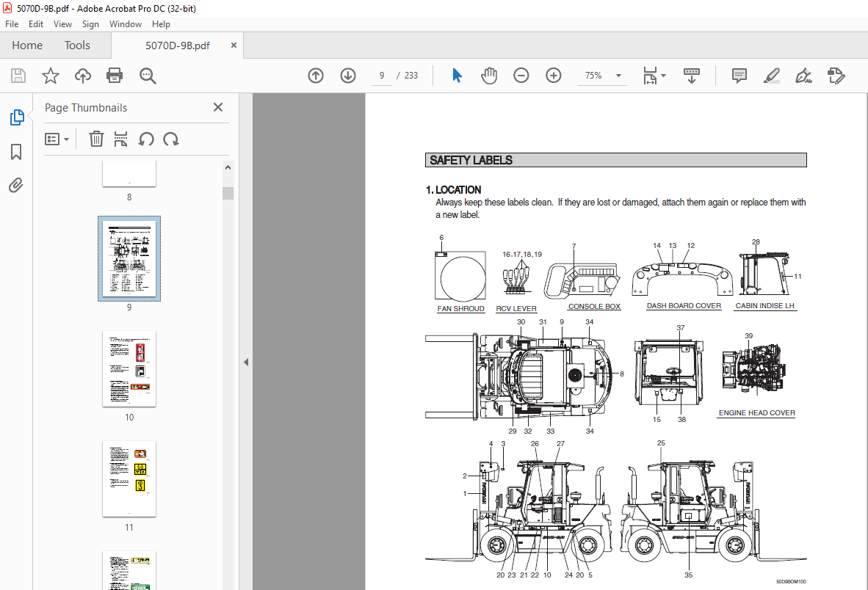Click the Page Thumbnails panel title
The width and height of the screenshot is (868, 590).
point(86,108)
